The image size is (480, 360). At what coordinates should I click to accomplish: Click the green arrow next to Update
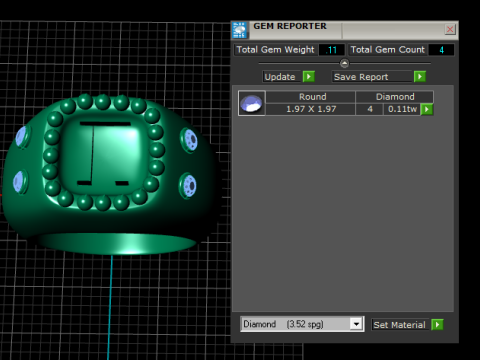[x=309, y=77]
